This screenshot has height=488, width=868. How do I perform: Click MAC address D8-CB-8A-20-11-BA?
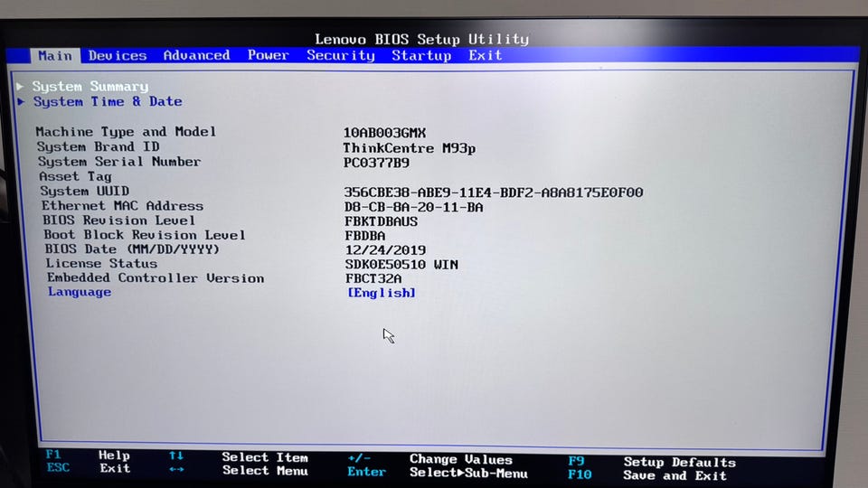413,207
